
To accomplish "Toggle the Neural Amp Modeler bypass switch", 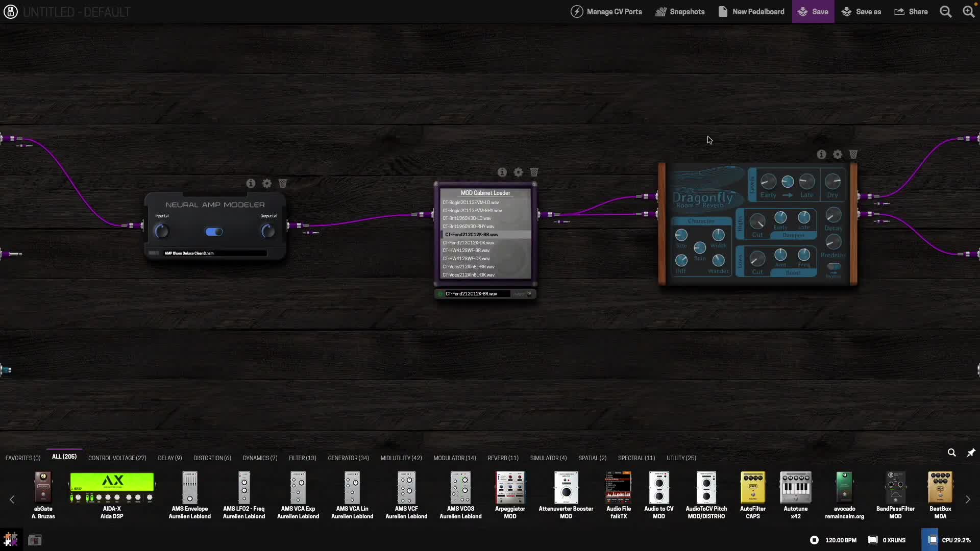I will [214, 232].
